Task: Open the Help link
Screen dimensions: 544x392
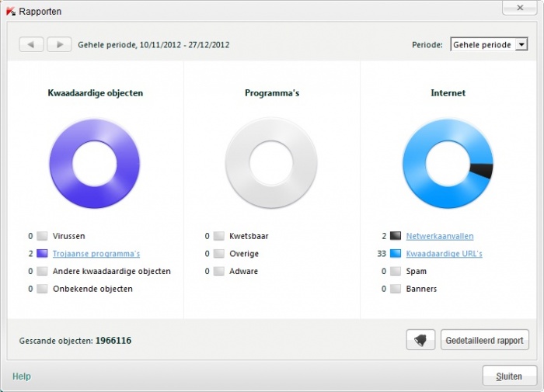Action: click(x=22, y=376)
